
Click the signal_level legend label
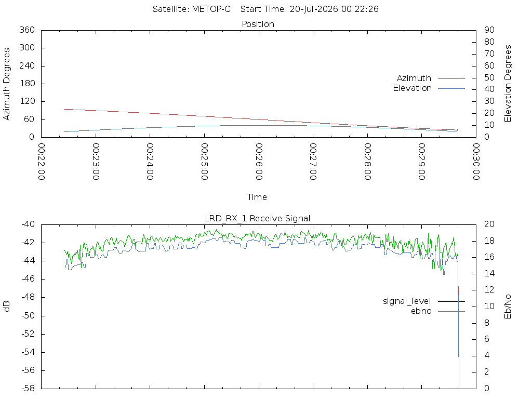[407, 301]
